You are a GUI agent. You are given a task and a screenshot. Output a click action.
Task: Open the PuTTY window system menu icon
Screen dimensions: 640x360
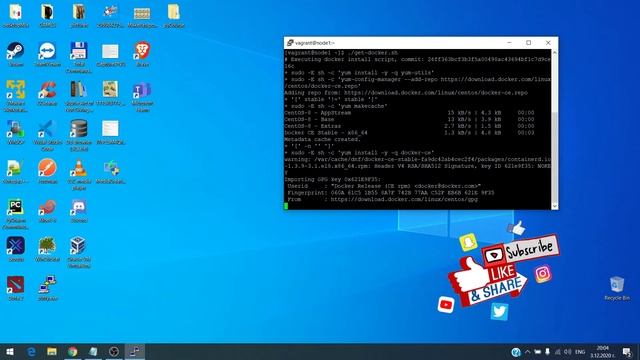(x=290, y=42)
